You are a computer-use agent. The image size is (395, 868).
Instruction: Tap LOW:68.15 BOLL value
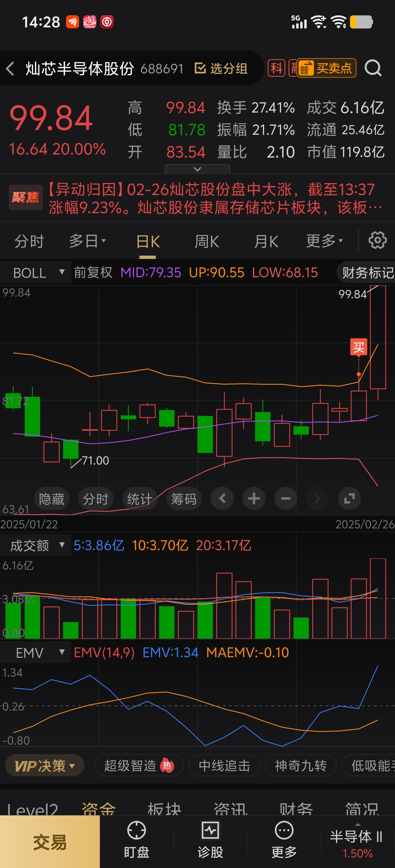coord(285,272)
